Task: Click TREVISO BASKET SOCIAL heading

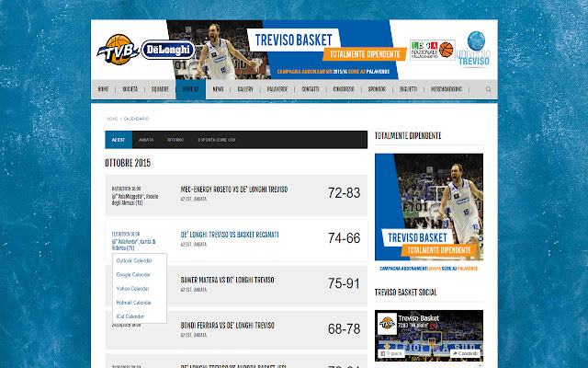Action: (x=405, y=293)
